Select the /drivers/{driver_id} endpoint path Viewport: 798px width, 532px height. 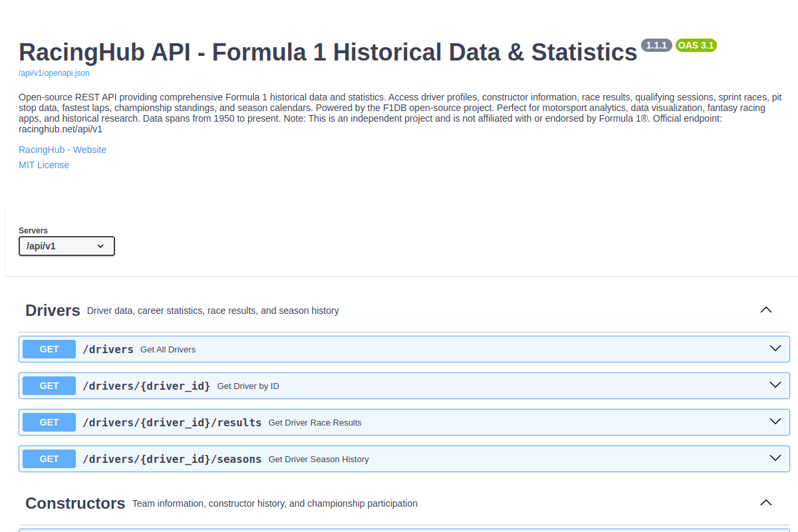click(146, 386)
